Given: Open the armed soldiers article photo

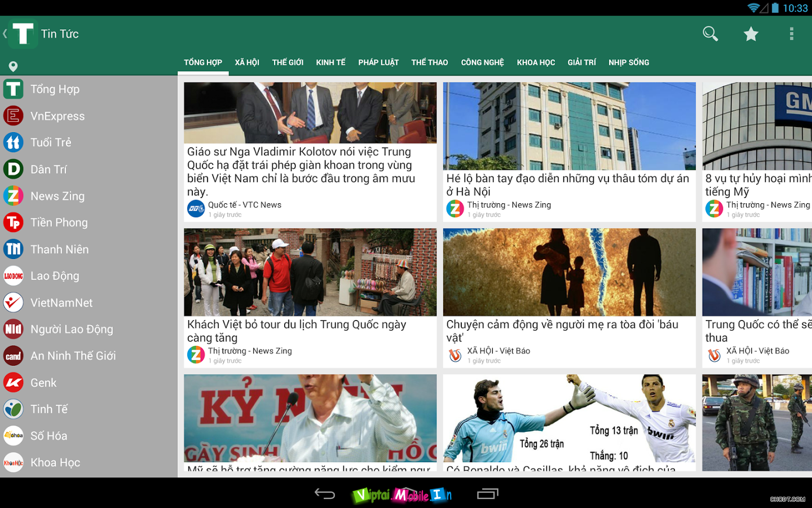Looking at the screenshot, I should [x=757, y=422].
